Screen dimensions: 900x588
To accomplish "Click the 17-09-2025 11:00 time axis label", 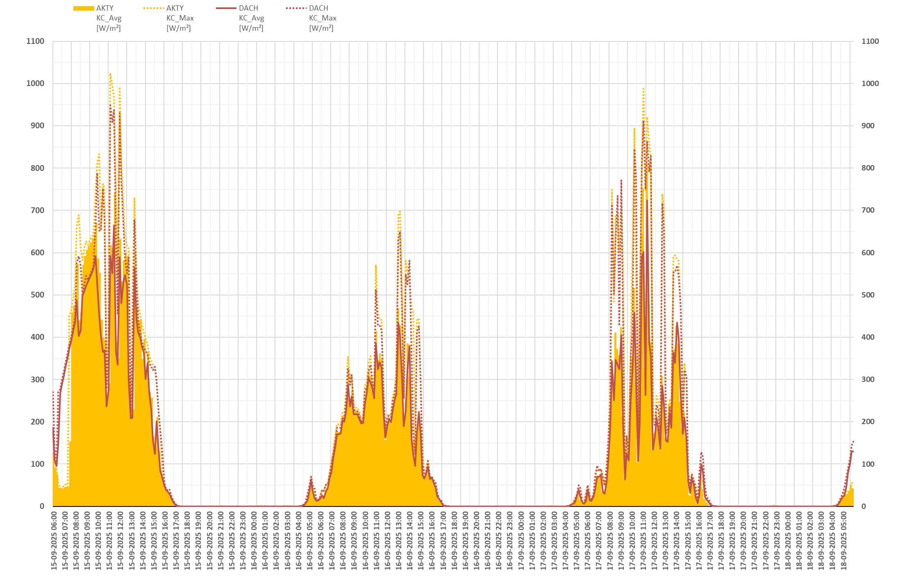I will [643, 540].
